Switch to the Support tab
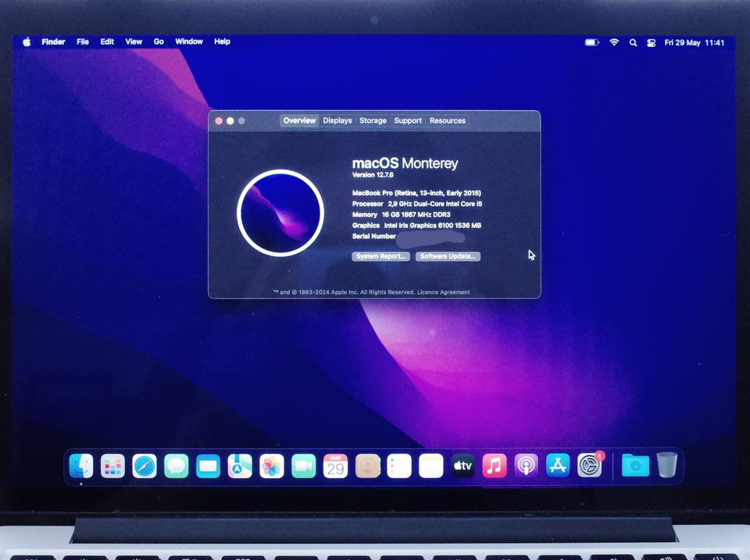 (408, 120)
